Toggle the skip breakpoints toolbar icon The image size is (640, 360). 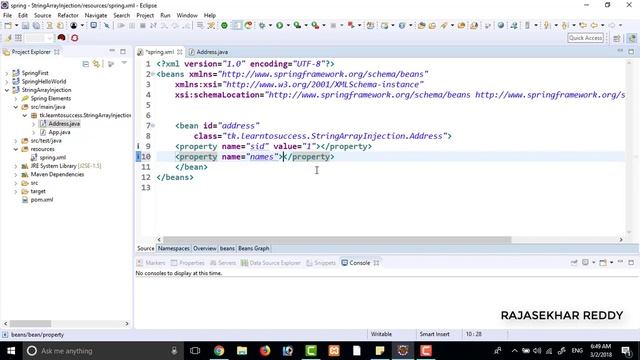(x=107, y=26)
